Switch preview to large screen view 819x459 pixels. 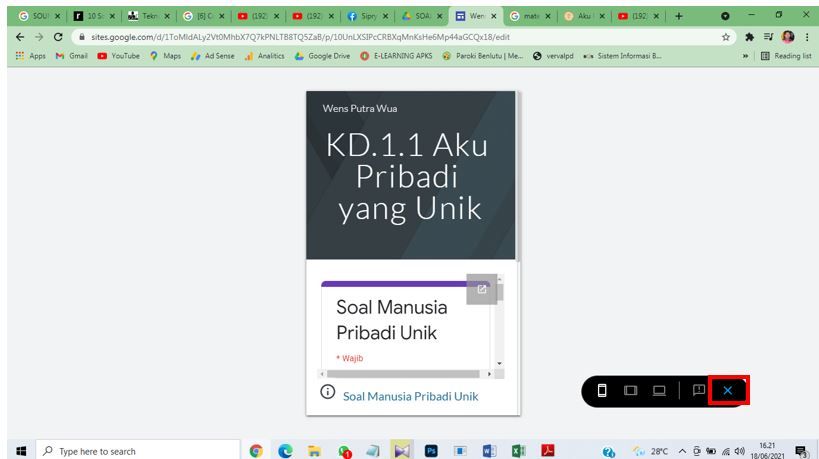pos(660,391)
